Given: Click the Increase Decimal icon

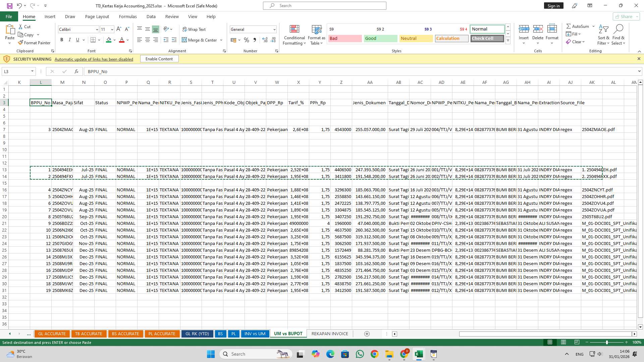Looking at the screenshot, I should (x=265, y=40).
